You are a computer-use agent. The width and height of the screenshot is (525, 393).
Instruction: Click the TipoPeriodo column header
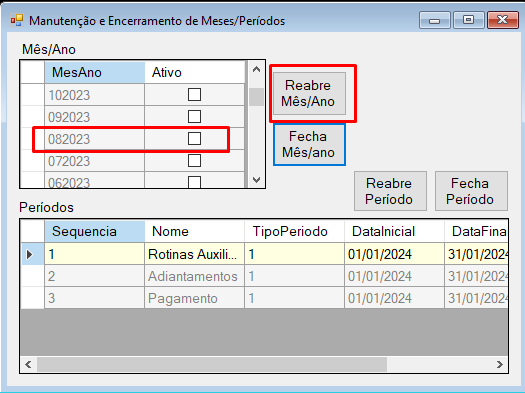294,231
